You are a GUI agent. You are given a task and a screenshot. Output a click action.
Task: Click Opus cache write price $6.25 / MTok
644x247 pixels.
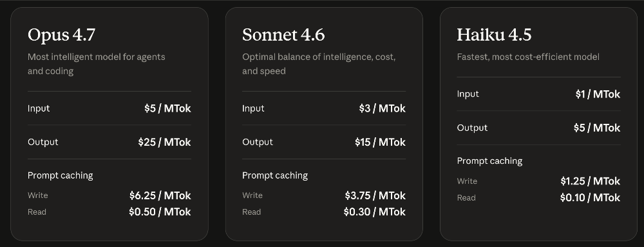[160, 195]
